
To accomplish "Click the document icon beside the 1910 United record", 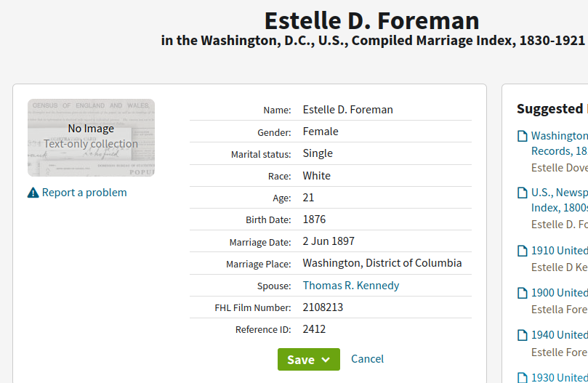I will point(522,251).
